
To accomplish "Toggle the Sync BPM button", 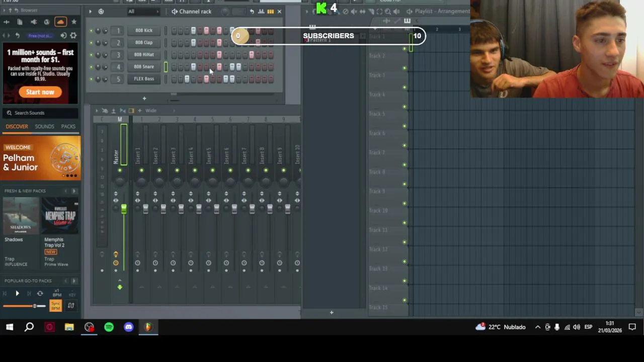I will click(55, 305).
